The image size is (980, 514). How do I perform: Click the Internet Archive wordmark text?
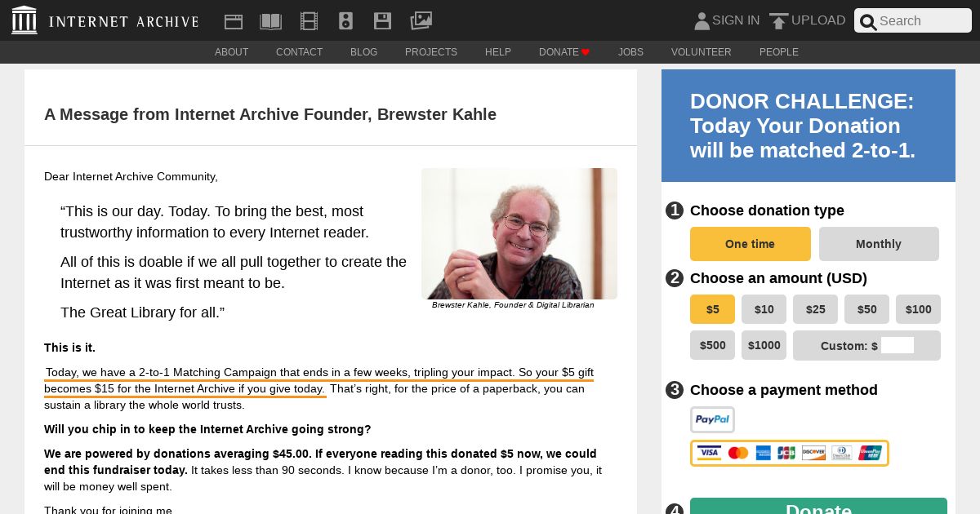[123, 21]
